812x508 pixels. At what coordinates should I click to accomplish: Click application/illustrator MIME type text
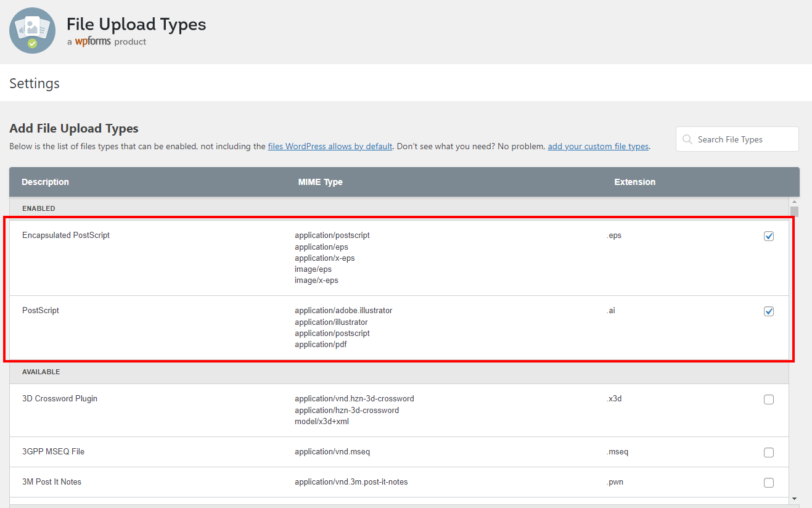tap(331, 322)
